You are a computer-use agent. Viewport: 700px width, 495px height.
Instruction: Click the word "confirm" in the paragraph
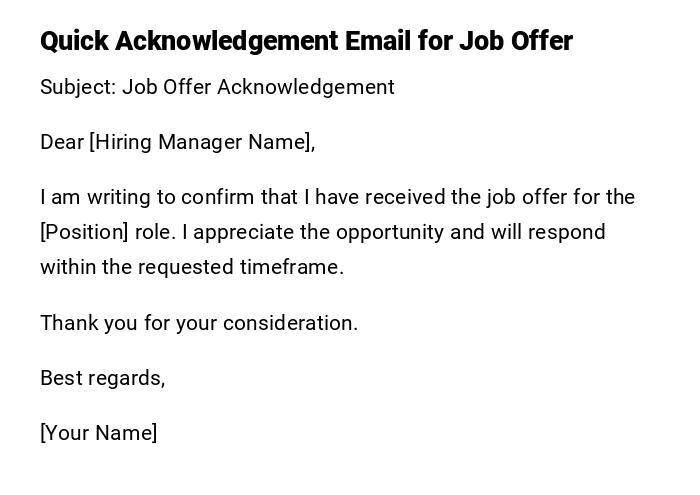coord(218,197)
